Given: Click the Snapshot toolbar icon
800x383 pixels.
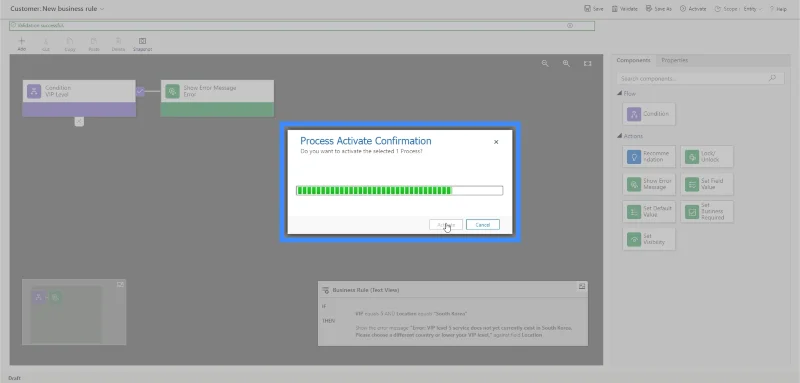Looking at the screenshot, I should click(142, 44).
